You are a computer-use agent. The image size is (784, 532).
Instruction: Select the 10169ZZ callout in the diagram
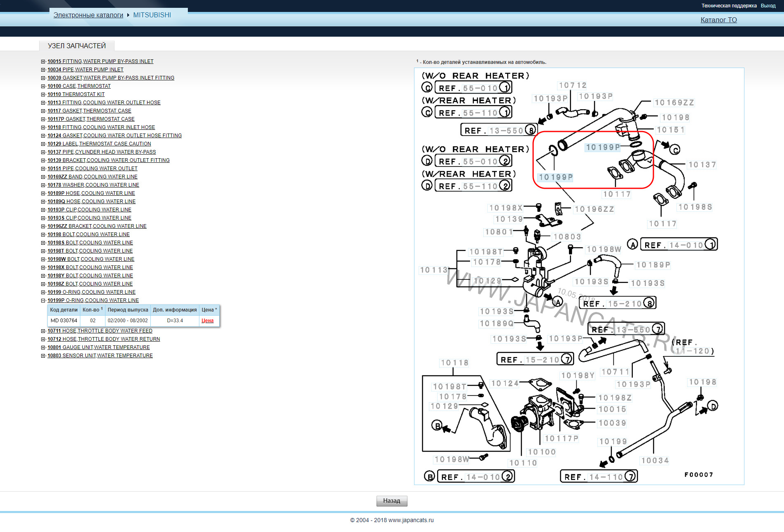(674, 103)
